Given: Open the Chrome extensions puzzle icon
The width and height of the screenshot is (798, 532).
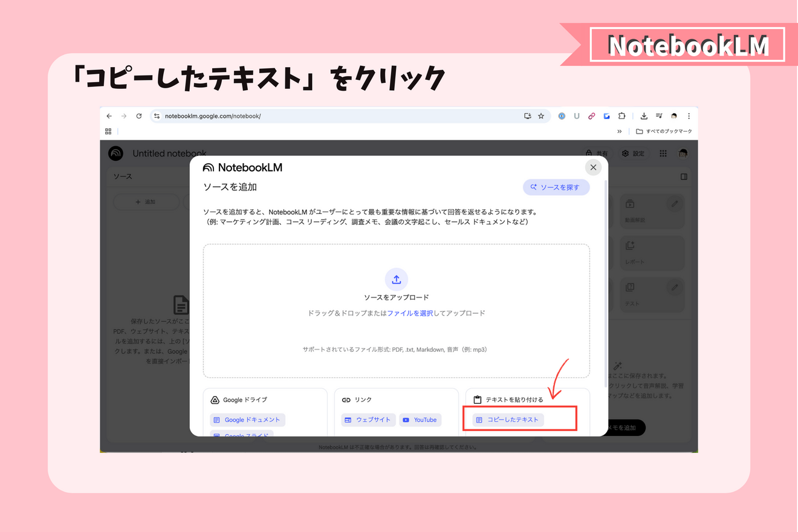Looking at the screenshot, I should pos(622,116).
